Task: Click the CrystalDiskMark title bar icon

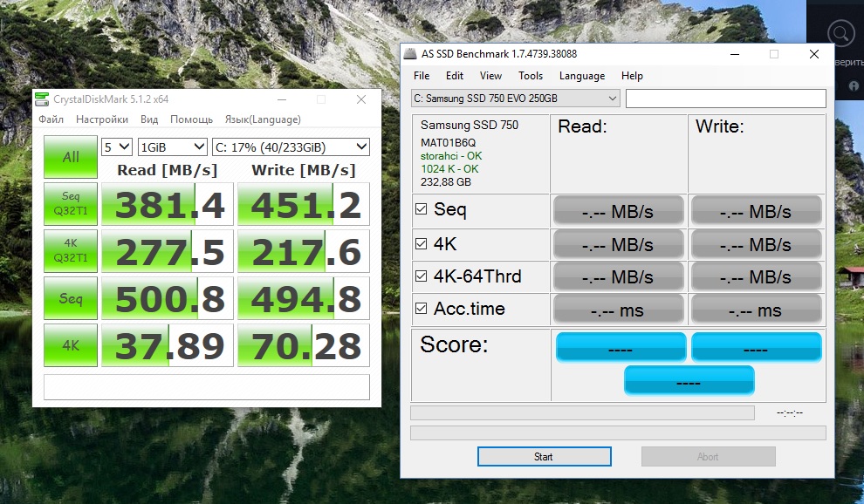Action: [x=42, y=99]
